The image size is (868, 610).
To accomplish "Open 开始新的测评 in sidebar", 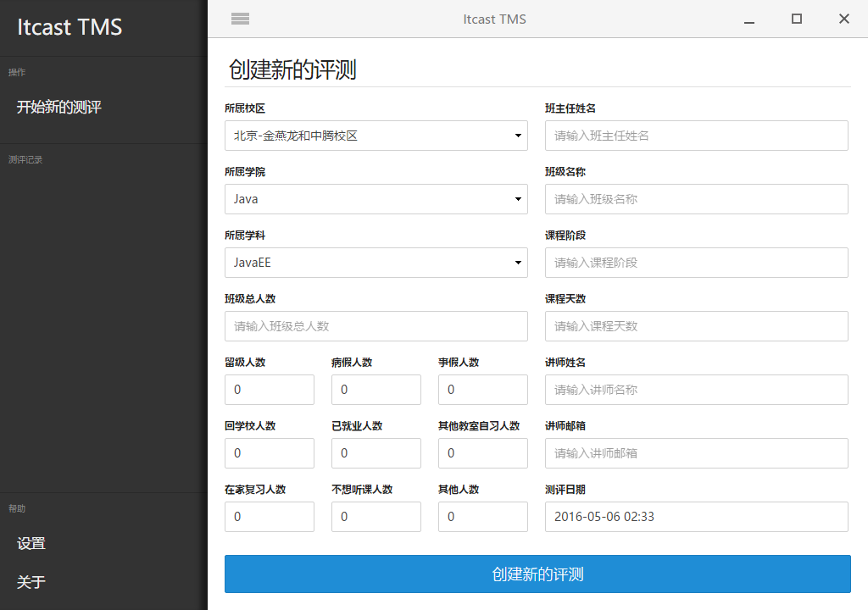I will 58,107.
